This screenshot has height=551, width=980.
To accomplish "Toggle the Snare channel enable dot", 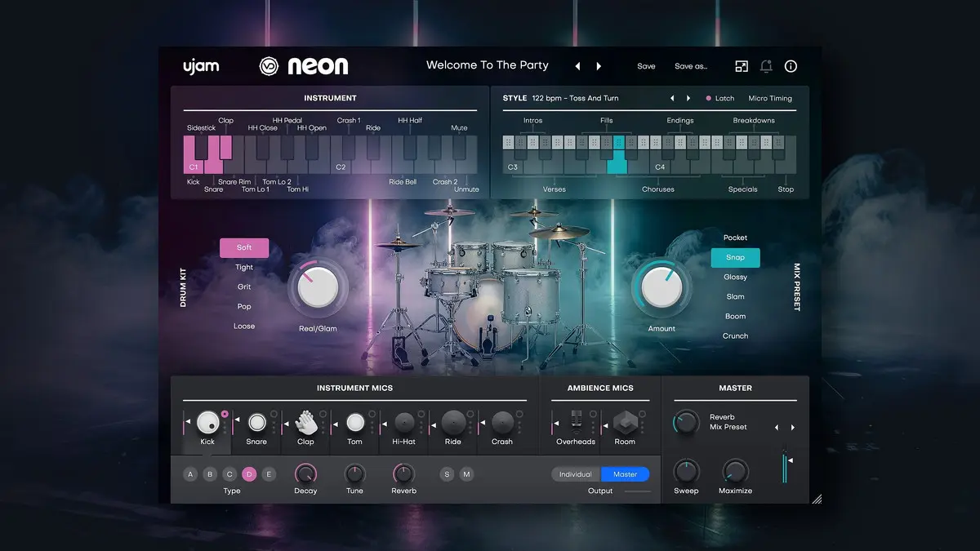I will 274,414.
